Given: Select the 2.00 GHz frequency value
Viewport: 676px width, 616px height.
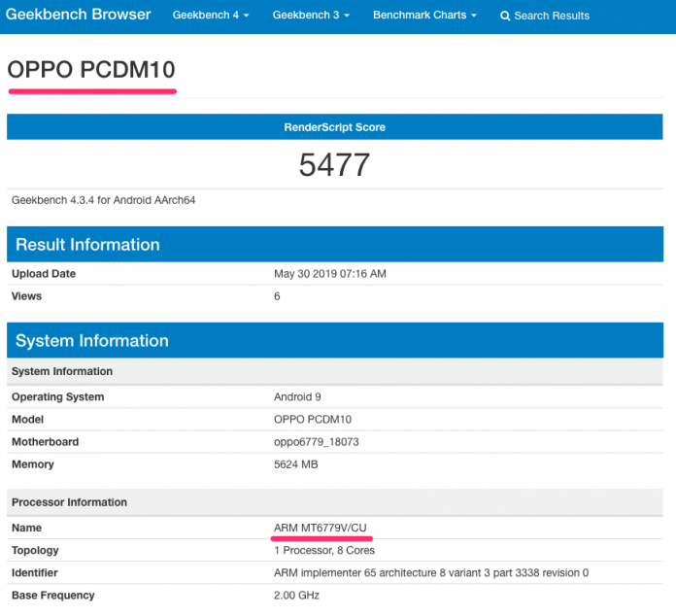Looking at the screenshot, I should point(296,595).
